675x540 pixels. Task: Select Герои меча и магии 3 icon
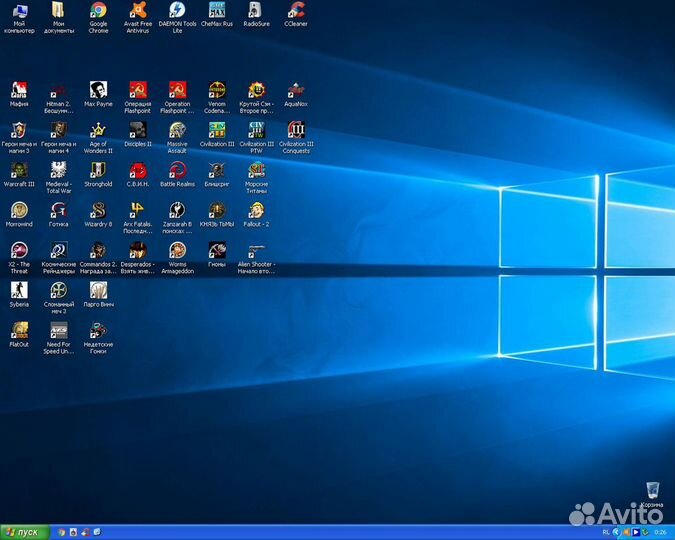(19, 138)
